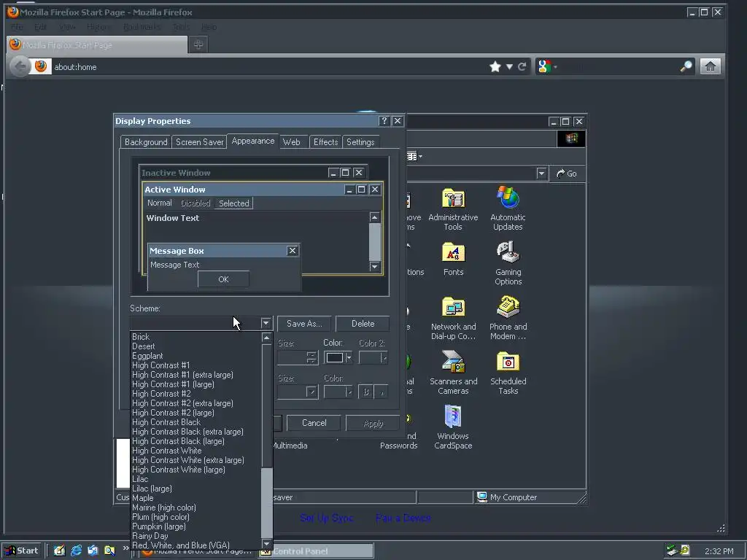747x560 pixels.
Task: Open Phone and Modem Options icon
Action: [508, 318]
